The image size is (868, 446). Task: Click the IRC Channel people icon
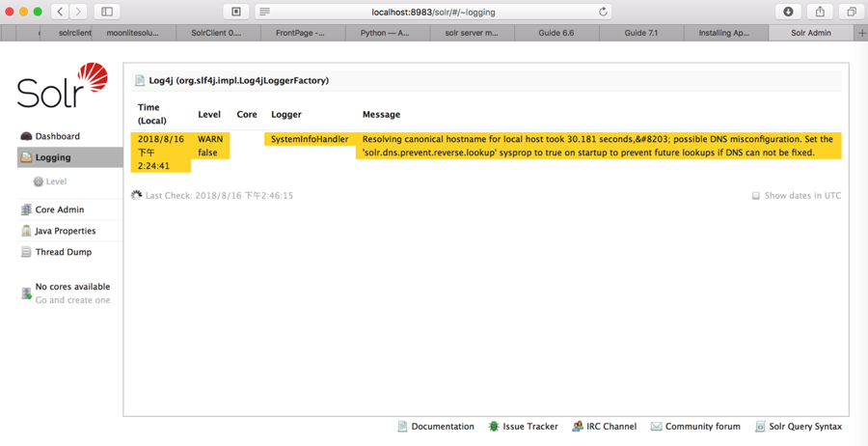coord(578,427)
